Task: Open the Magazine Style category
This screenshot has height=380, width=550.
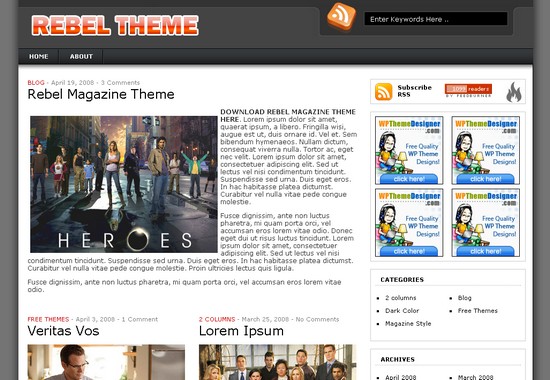Action: (x=408, y=324)
